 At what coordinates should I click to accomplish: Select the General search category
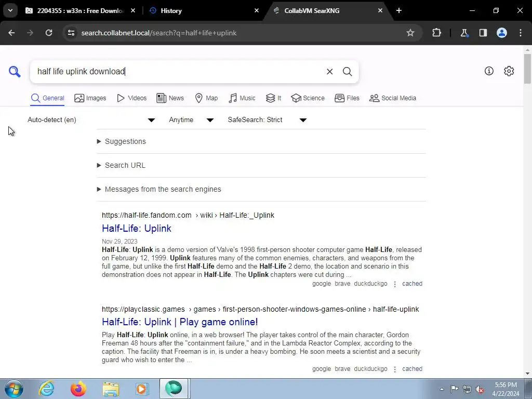click(47, 98)
